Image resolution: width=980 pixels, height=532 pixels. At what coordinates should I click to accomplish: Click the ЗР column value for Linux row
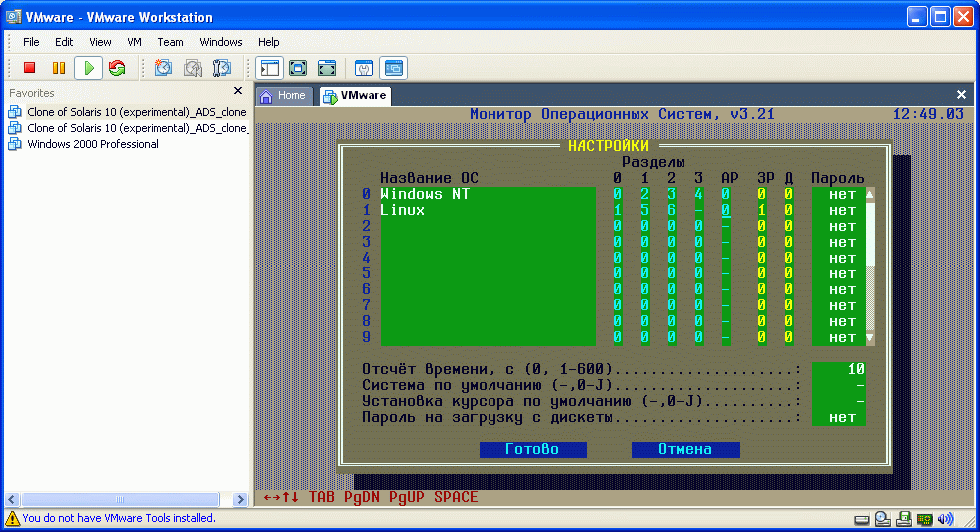[762, 210]
